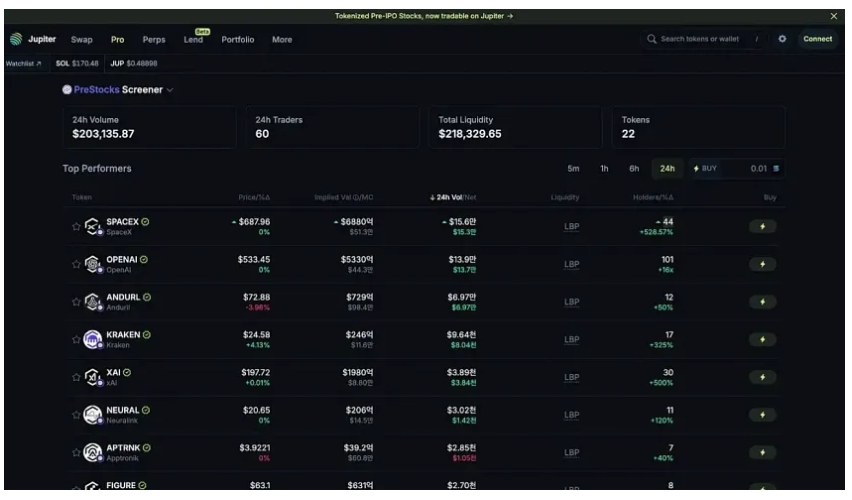The image size is (852, 500).
Task: Click OPENAI verified checkmark badge
Action: click(x=144, y=260)
